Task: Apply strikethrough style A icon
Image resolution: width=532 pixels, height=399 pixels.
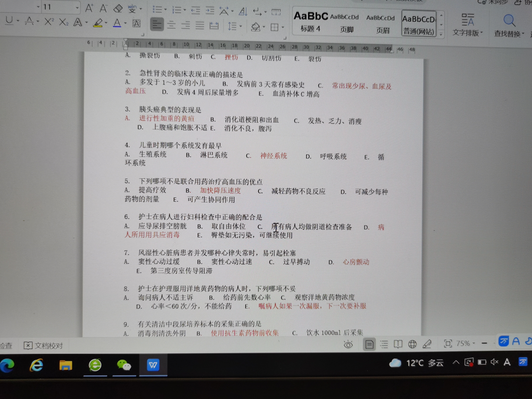Action: coord(29,21)
